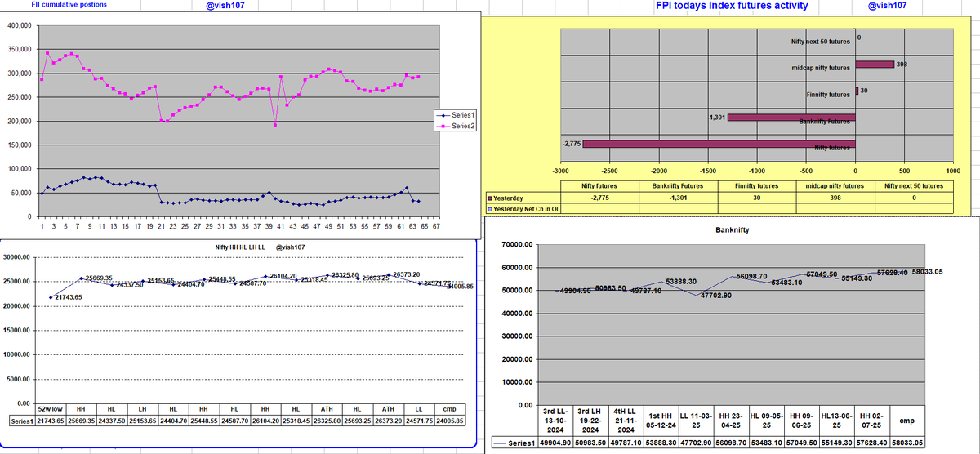
Task: Click the -2,775 data label beside the Nifty bar
Action: pos(572,144)
